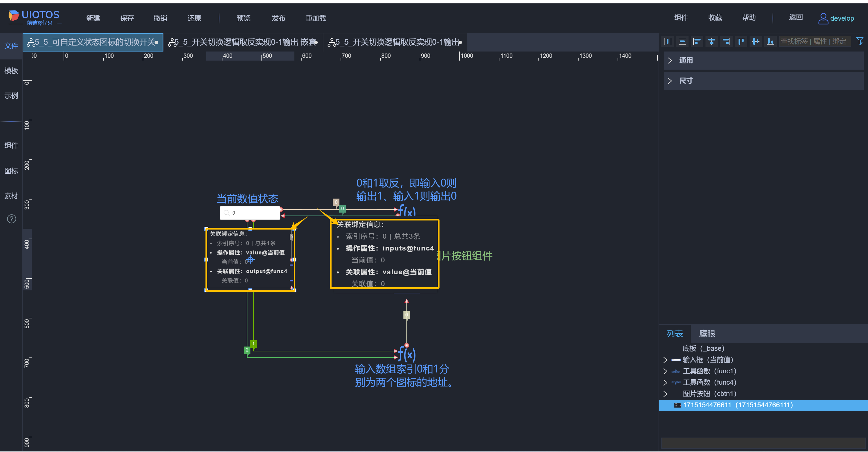Align selection to top edge
Viewport: 868px width, 452px height.
[741, 41]
